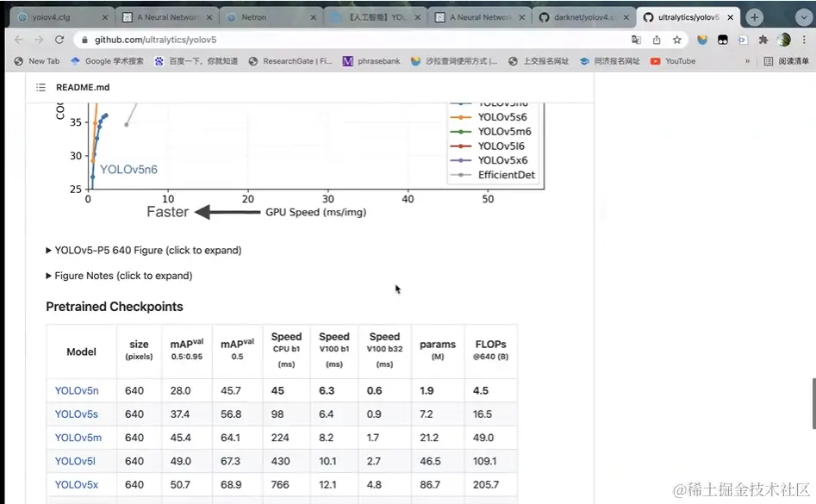The height and width of the screenshot is (504, 816).
Task: Click the share icon in the address bar
Action: tap(657, 40)
